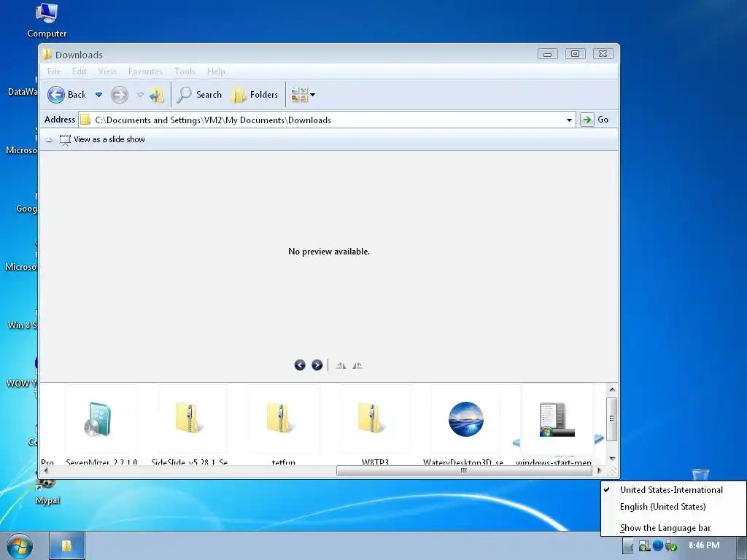Open the File menu
747x560 pixels.
coord(54,71)
